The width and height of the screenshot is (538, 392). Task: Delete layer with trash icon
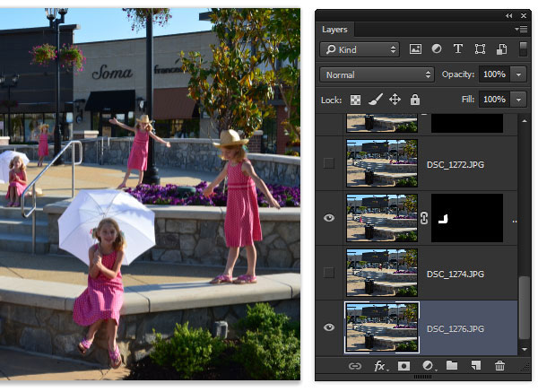point(499,366)
